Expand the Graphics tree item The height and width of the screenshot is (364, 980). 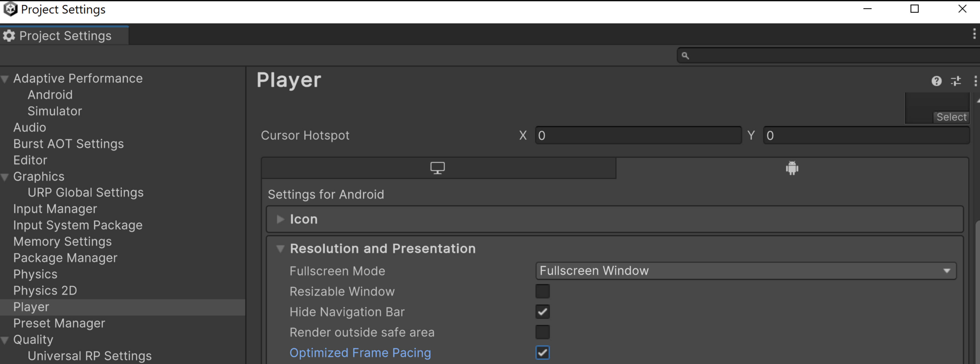(x=6, y=177)
